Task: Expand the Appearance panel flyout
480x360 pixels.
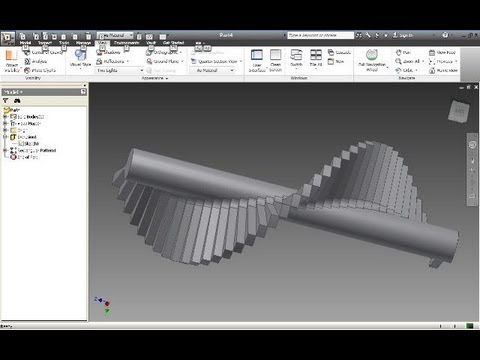Action: 155,78
